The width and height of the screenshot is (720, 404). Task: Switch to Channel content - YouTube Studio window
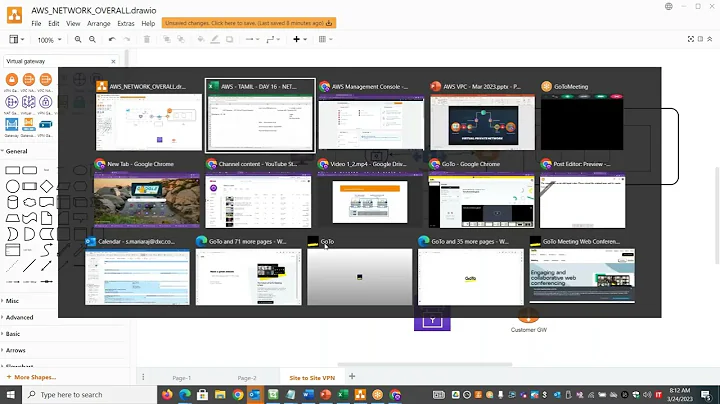click(258, 200)
